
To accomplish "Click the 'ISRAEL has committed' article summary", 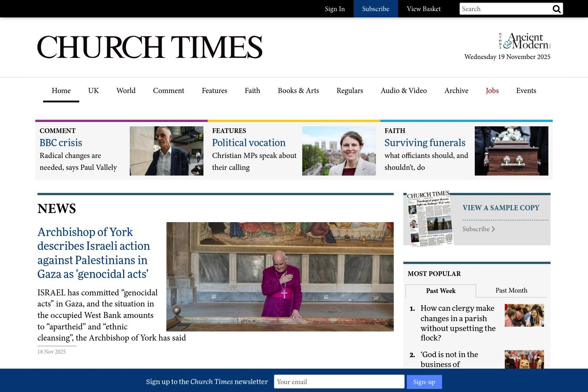I will [111, 315].
